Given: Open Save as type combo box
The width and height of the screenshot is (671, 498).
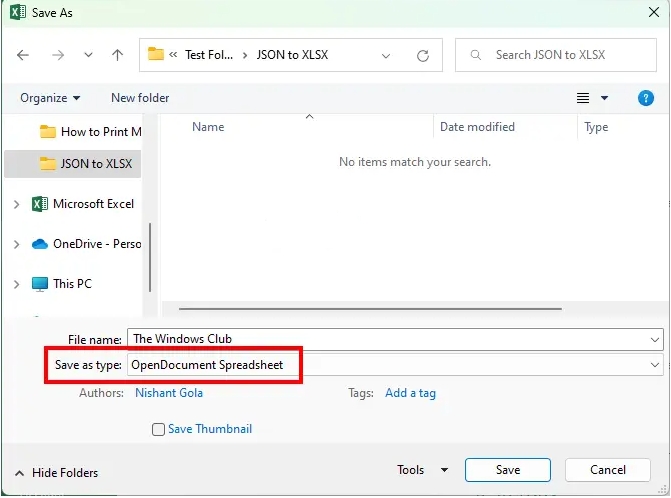Looking at the screenshot, I should coord(395,365).
